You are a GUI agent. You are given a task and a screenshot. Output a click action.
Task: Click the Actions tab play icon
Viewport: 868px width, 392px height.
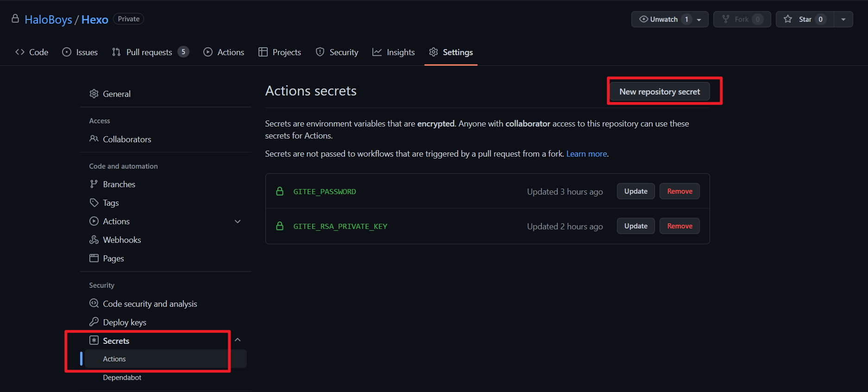208,52
